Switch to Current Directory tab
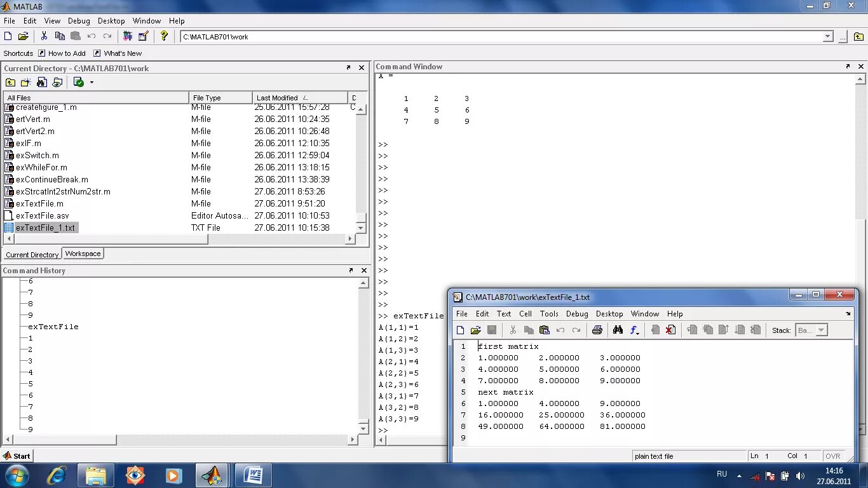This screenshot has width=868, height=488. pos(32,254)
